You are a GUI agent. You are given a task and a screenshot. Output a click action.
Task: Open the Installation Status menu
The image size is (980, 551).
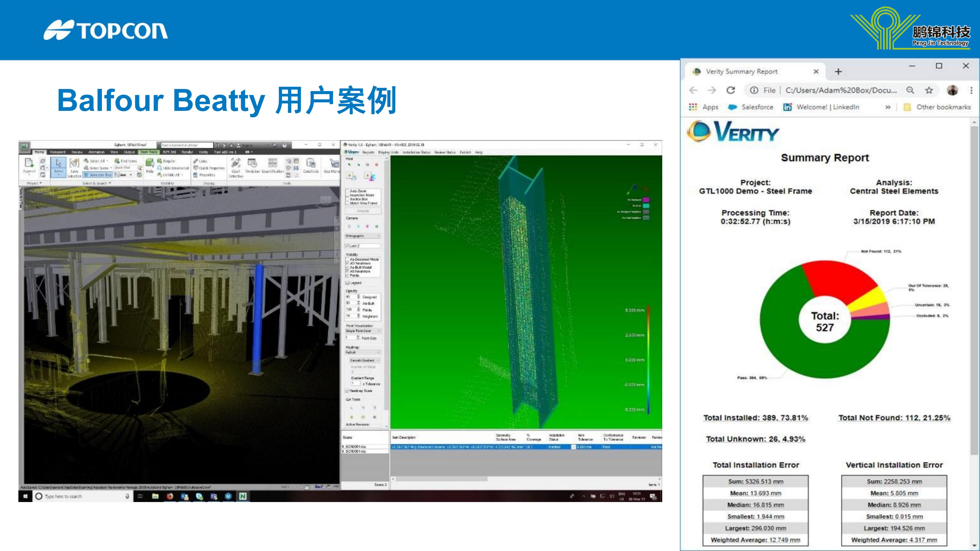coord(416,152)
